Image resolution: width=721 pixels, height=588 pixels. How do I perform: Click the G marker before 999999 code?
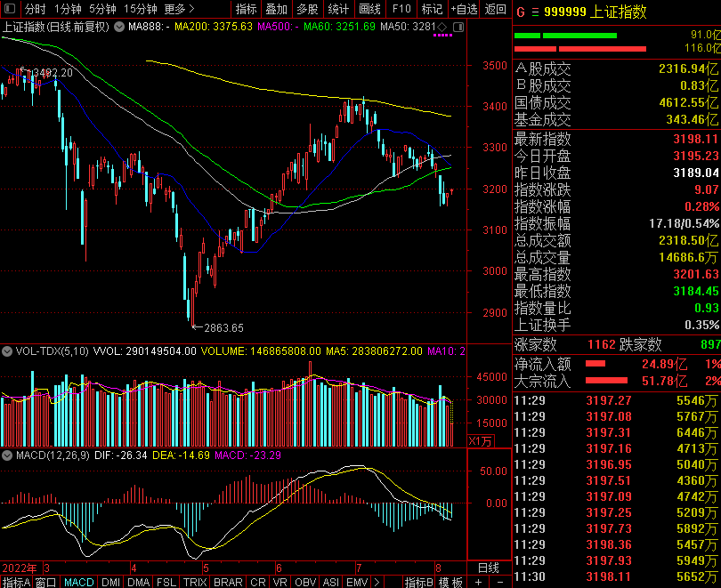[x=521, y=12]
